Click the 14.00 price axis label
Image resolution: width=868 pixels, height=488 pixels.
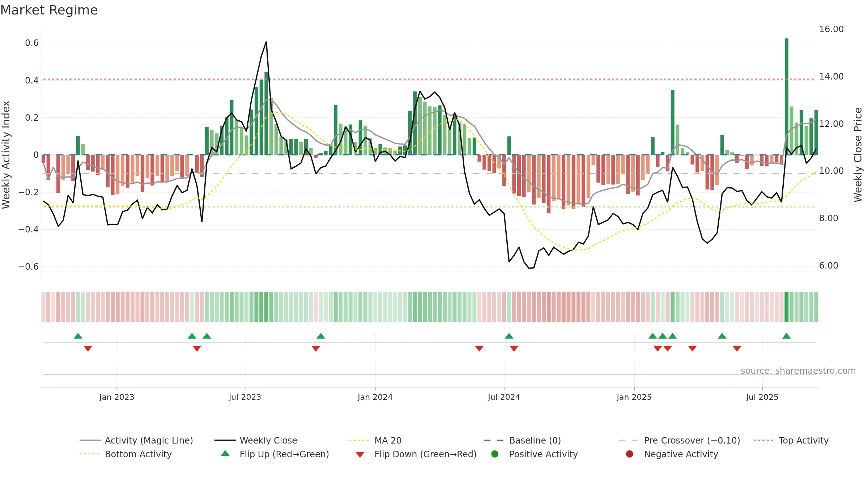click(x=831, y=77)
